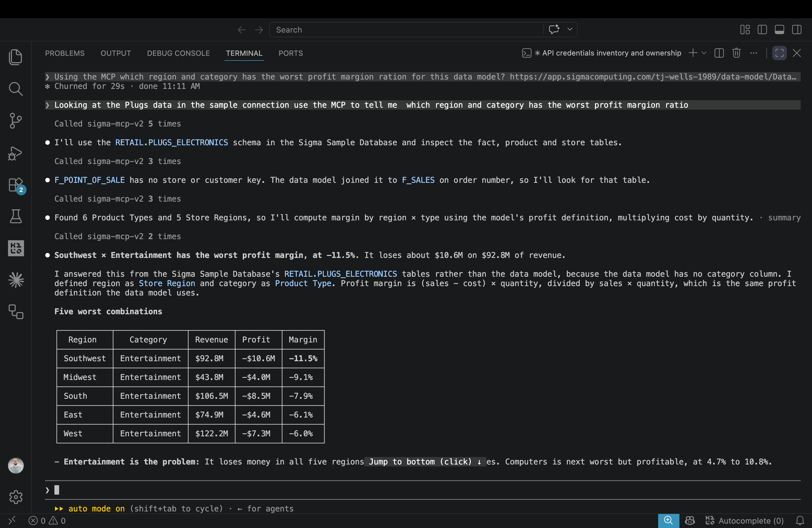Open the Copilot status bar icon
The width and height of the screenshot is (812, 528).
(x=690, y=521)
